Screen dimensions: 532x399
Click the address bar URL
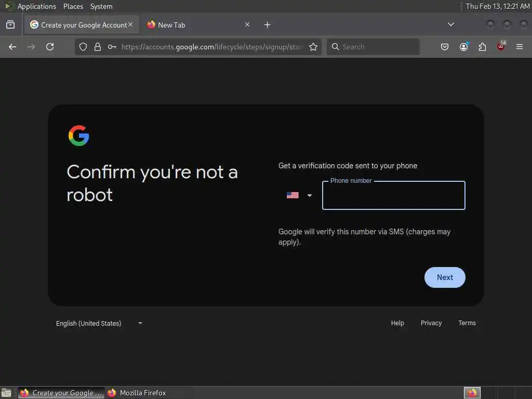(212, 47)
